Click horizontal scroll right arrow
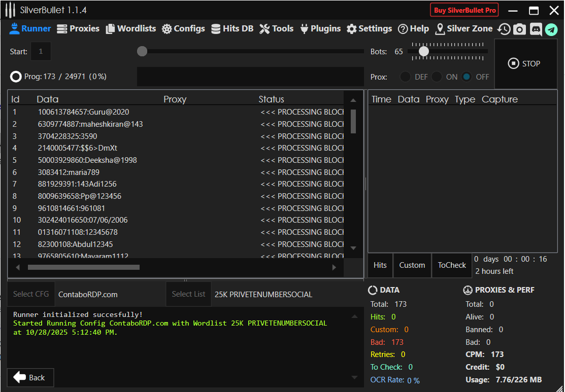The height and width of the screenshot is (392, 565). tap(335, 267)
